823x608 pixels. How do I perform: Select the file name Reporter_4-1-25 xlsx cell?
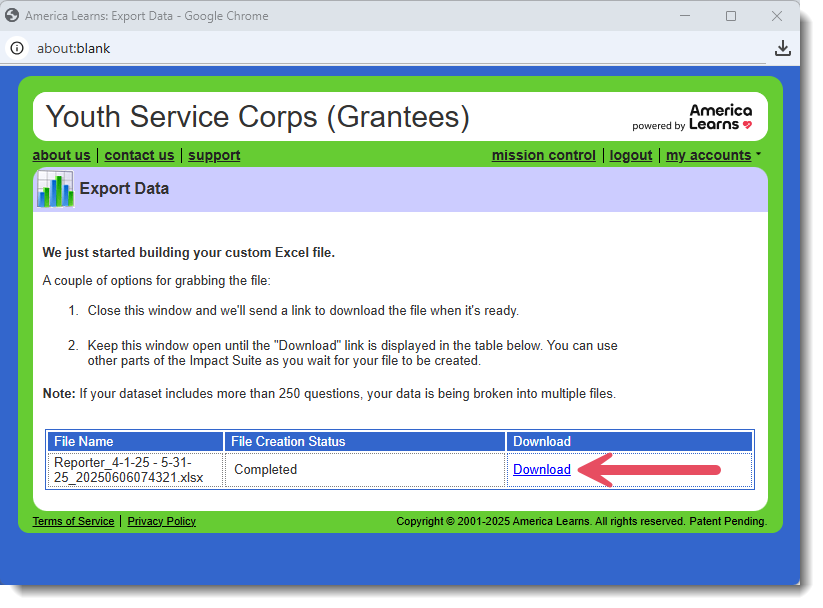click(135, 470)
